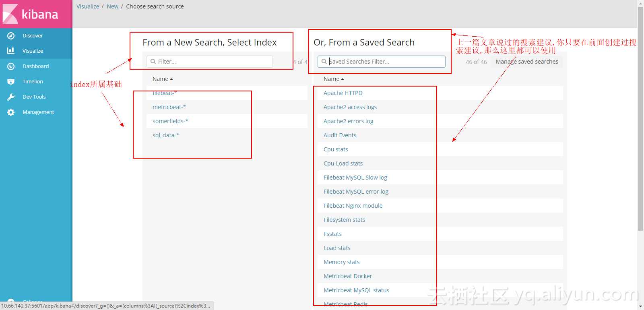Screen dimensions: 644x310
Task: Click the Visualize bar chart icon
Action: point(11,51)
